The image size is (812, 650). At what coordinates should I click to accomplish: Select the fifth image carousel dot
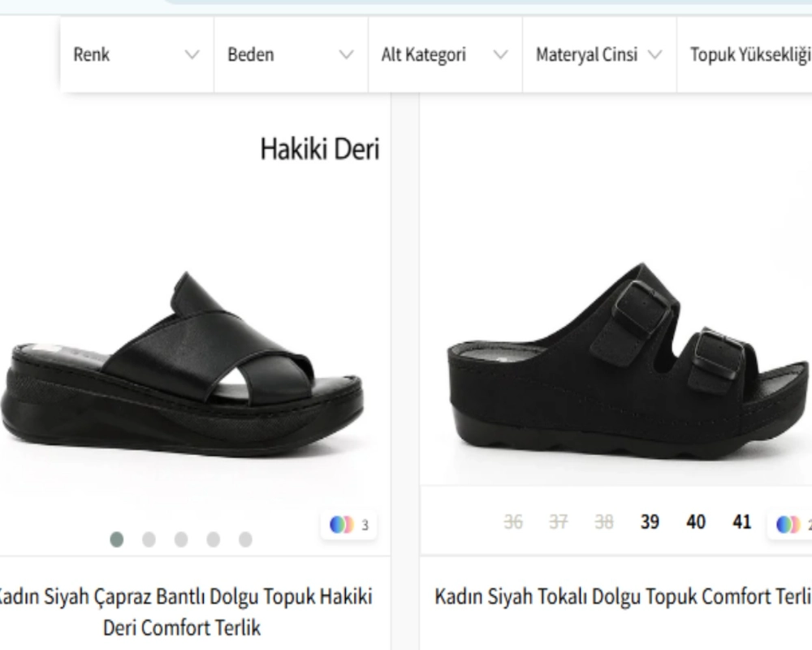click(245, 539)
